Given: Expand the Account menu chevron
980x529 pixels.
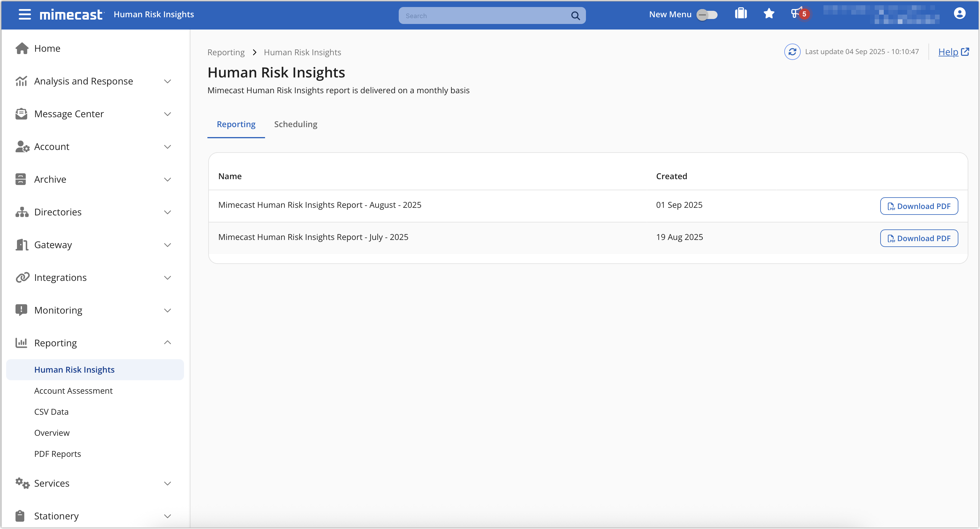Looking at the screenshot, I should [x=167, y=147].
